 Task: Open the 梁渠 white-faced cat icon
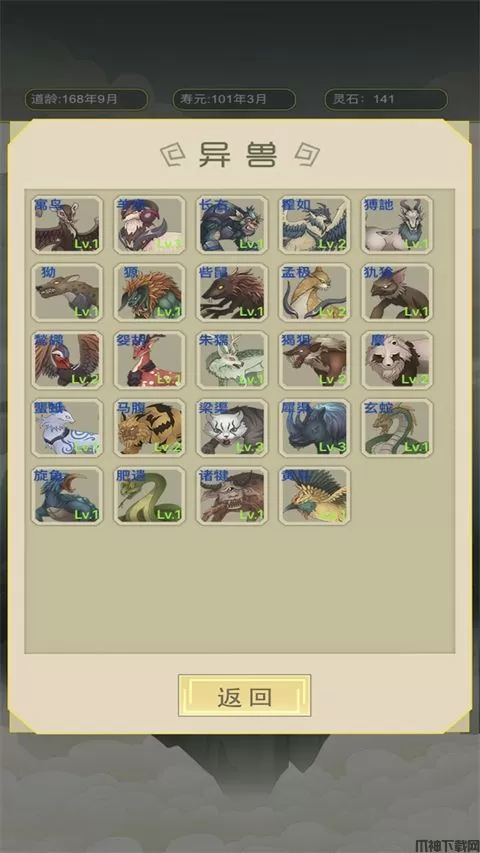232,428
